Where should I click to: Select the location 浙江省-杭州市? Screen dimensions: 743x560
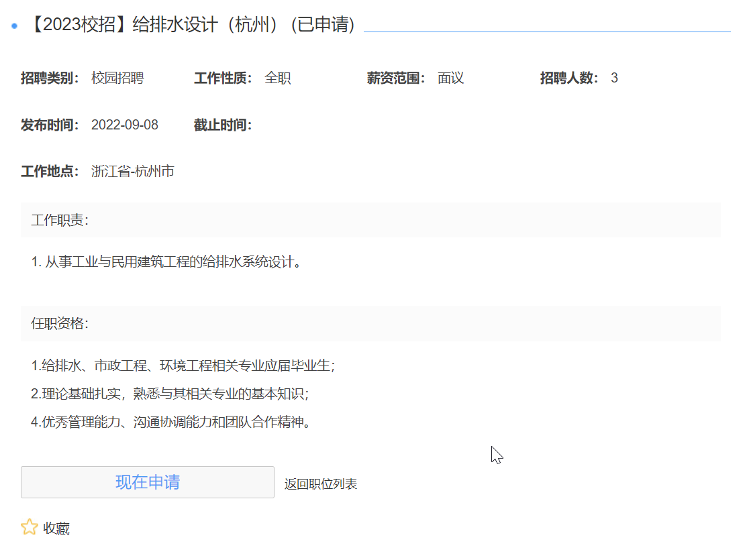[x=133, y=171]
